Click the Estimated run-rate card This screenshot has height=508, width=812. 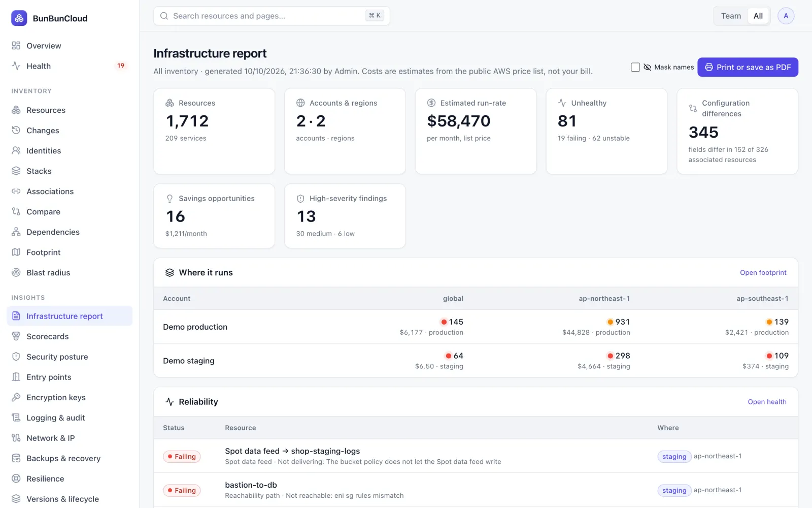476,131
